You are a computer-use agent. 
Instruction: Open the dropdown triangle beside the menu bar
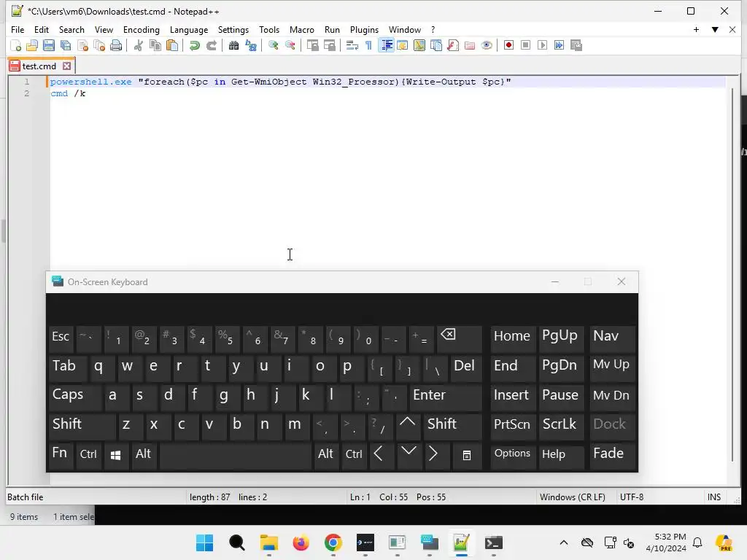coord(715,29)
